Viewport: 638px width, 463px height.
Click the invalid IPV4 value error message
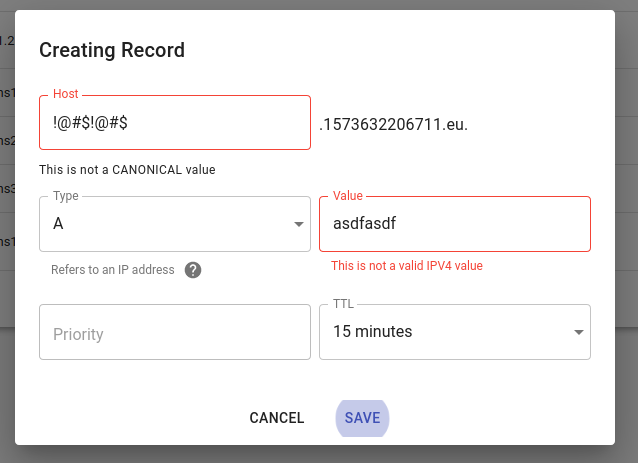click(x=407, y=266)
